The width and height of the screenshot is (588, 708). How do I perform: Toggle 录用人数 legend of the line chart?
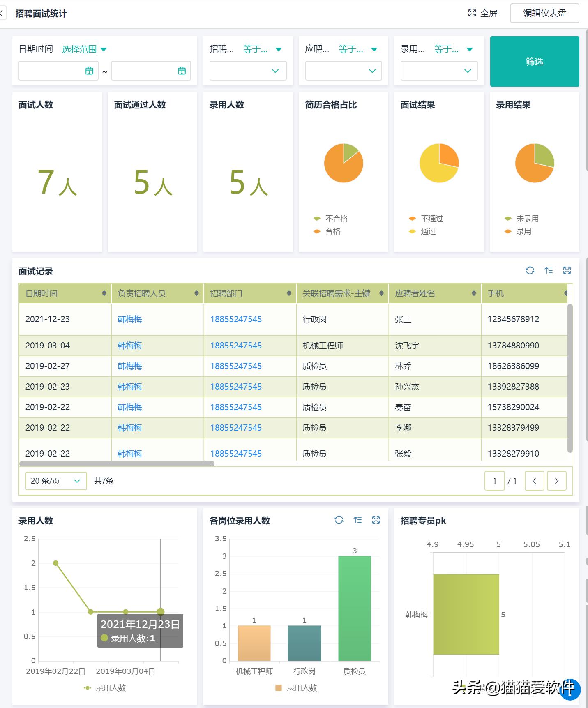click(105, 688)
